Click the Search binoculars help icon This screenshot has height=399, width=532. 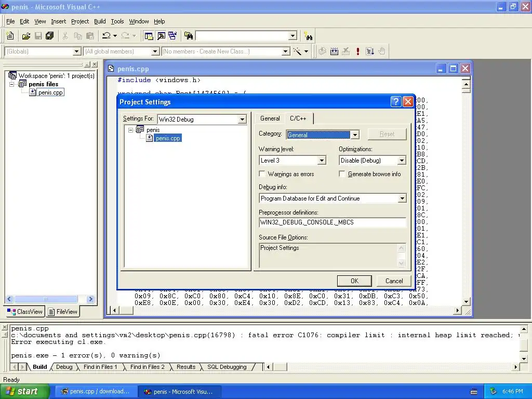(309, 36)
